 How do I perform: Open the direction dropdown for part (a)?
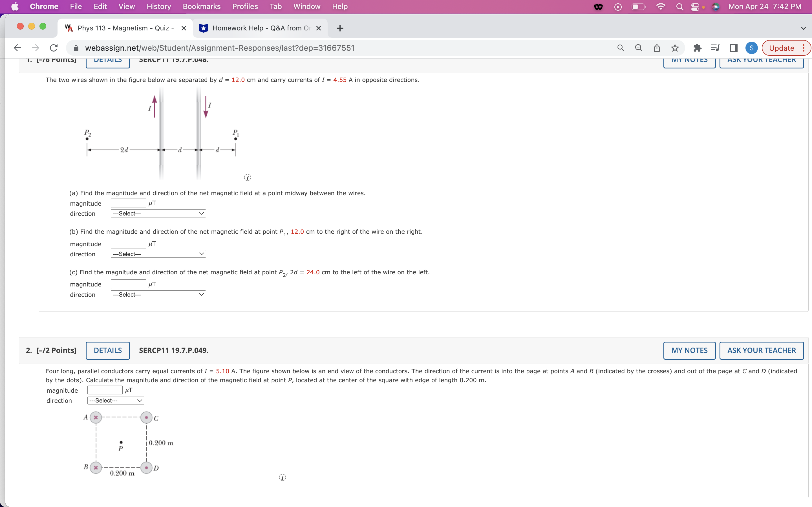click(x=158, y=213)
